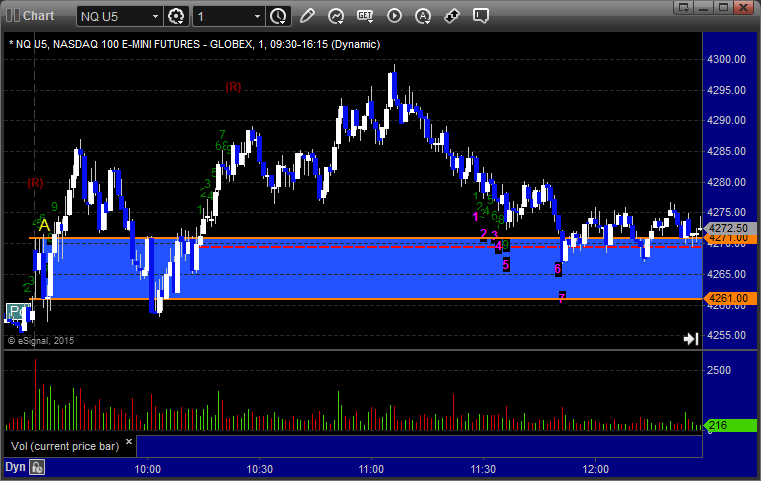Toggle the time-scale lock icon beside Dyn
The image size is (761, 481).
[x=37, y=467]
